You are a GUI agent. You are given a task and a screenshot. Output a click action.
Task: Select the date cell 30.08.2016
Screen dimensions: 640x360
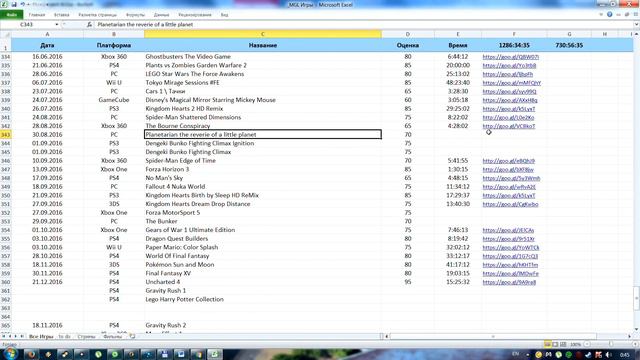[x=47, y=135]
